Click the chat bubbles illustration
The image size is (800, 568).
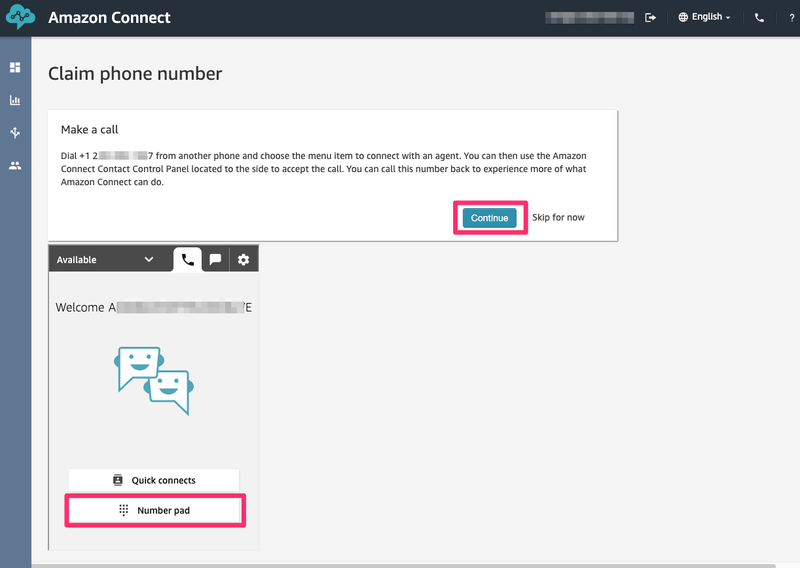point(154,381)
